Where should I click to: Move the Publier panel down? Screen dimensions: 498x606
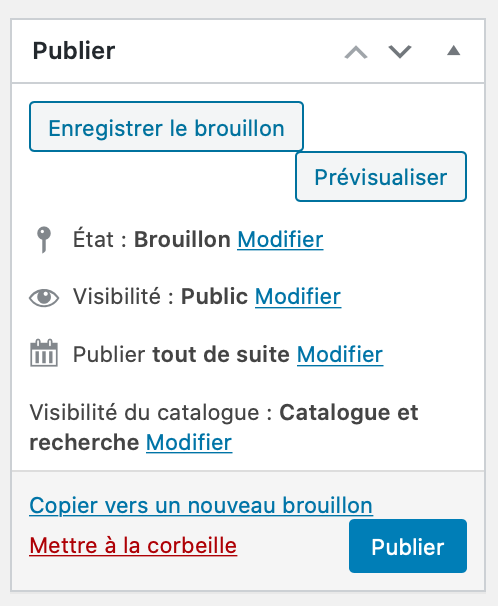tap(400, 52)
